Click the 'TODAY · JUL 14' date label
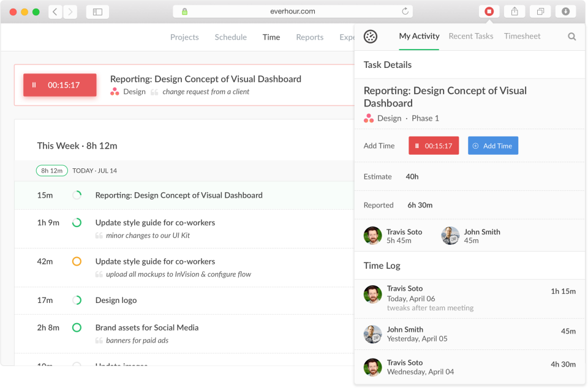The image size is (588, 388). [x=94, y=171]
